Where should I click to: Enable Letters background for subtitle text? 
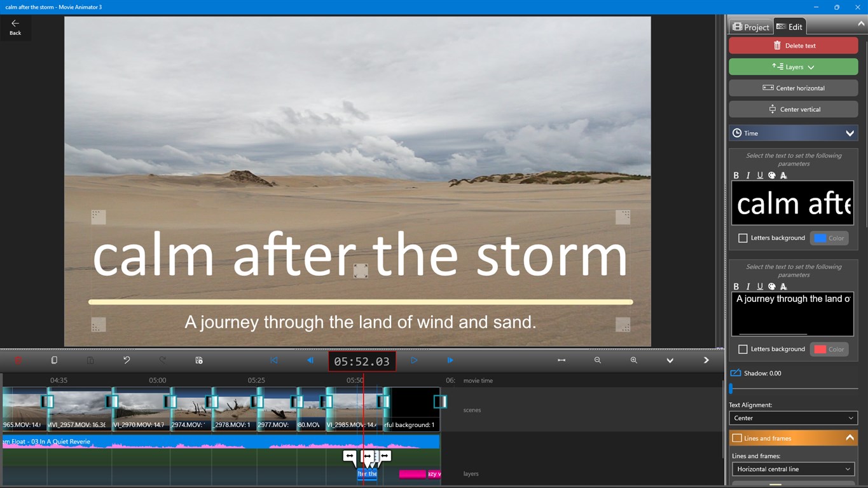(x=743, y=349)
